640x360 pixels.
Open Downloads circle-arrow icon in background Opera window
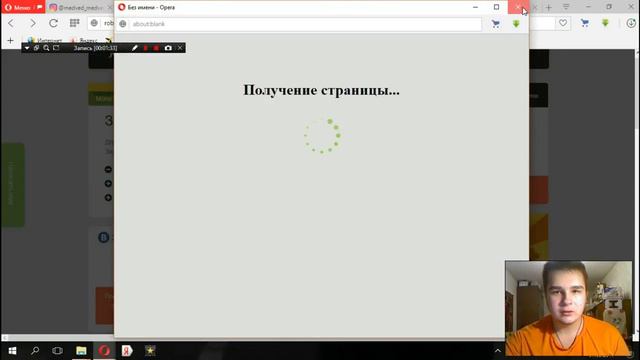point(631,23)
